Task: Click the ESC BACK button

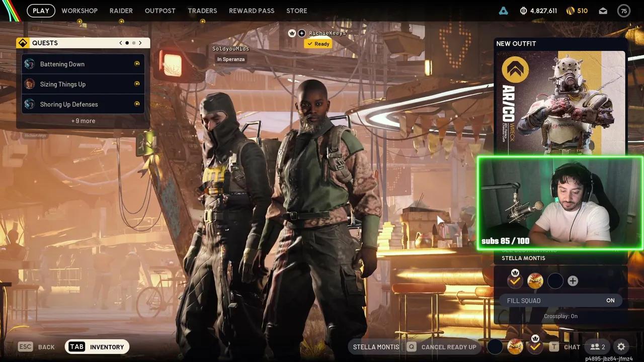Action: [x=36, y=346]
